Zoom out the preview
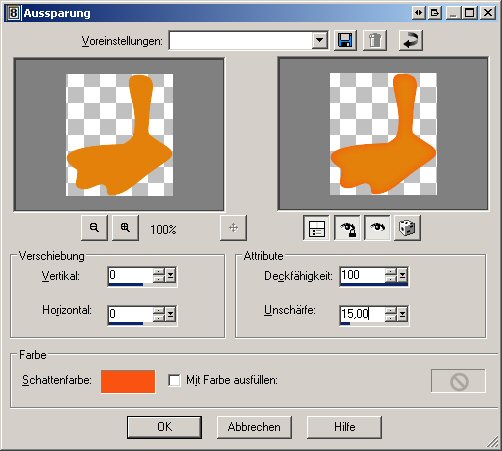This screenshot has width=502, height=451. [94, 228]
